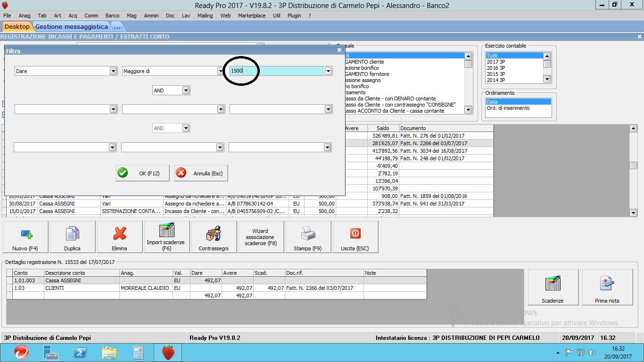
Task: Open the Maggiore di operator dropdown
Action: (x=220, y=71)
